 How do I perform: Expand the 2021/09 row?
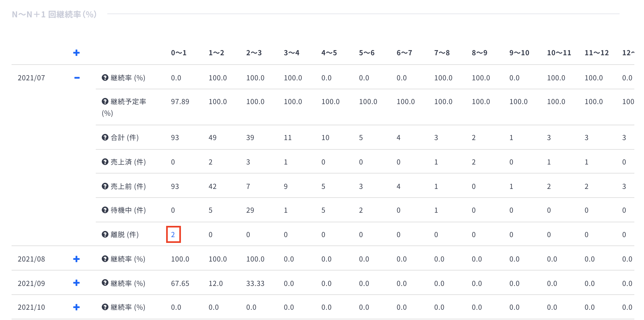tap(76, 283)
